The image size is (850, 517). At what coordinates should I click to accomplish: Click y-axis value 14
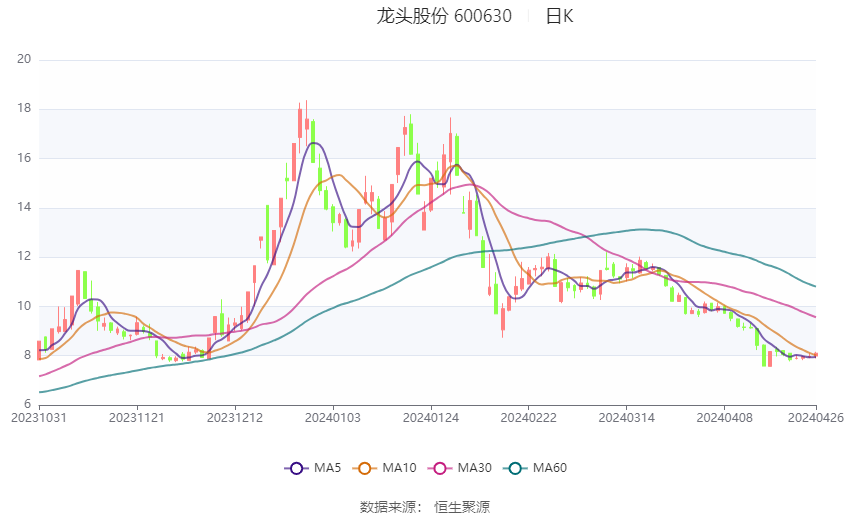pyautogui.click(x=24, y=207)
